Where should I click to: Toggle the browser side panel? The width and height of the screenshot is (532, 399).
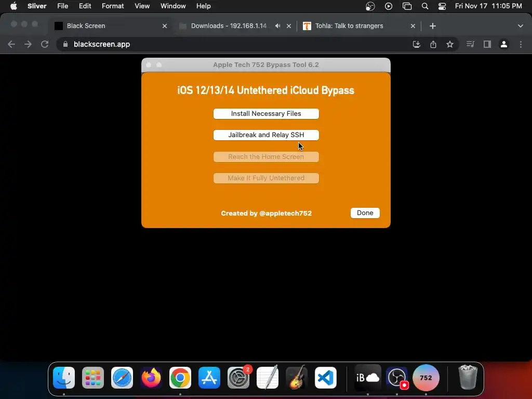(487, 45)
